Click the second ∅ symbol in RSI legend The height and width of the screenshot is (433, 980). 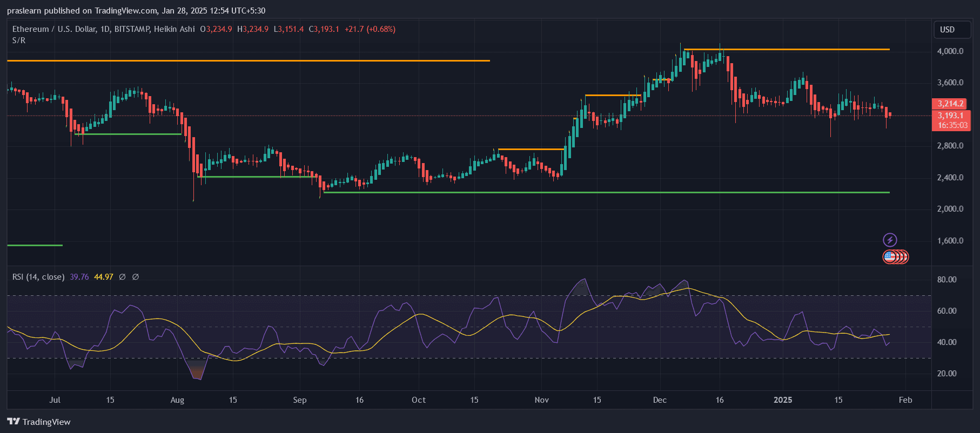coord(136,277)
